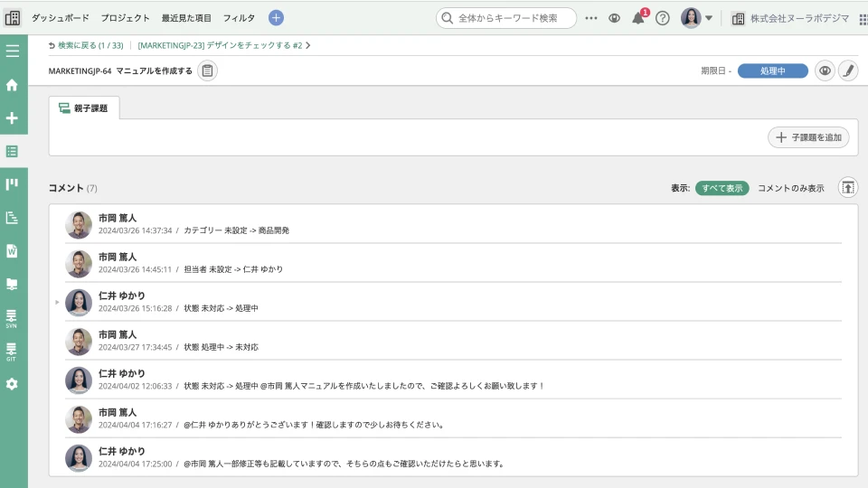Open notifications bell icon

pyautogui.click(x=639, y=18)
